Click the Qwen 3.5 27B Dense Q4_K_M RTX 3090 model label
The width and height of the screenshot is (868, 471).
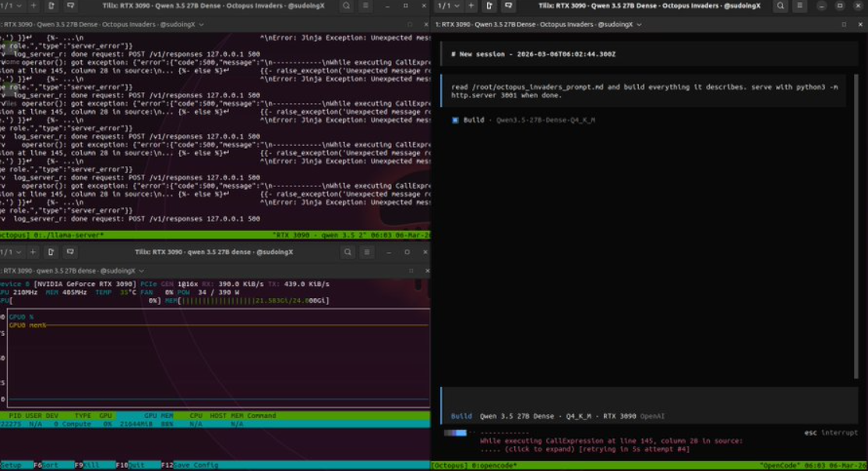(x=557, y=416)
